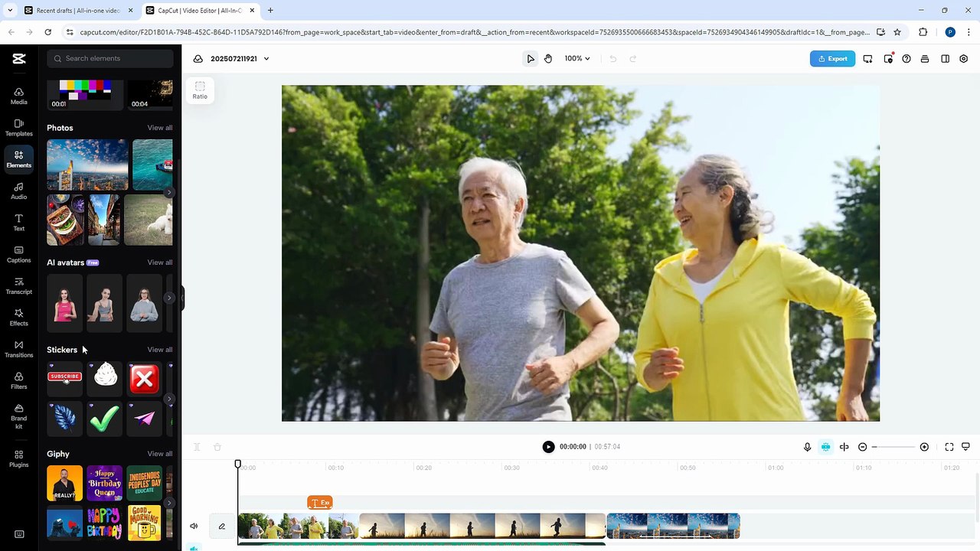Toggle the preview axis alignment button

844,447
